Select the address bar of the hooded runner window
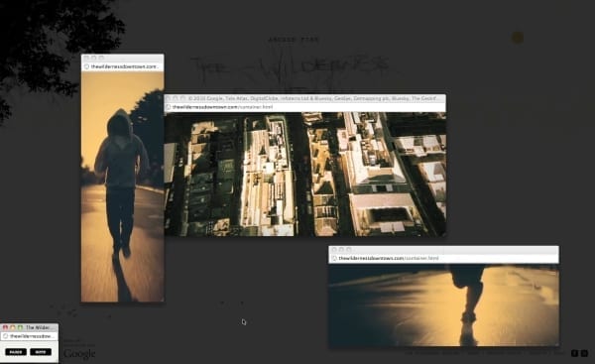The width and height of the screenshot is (595, 364). point(123,66)
